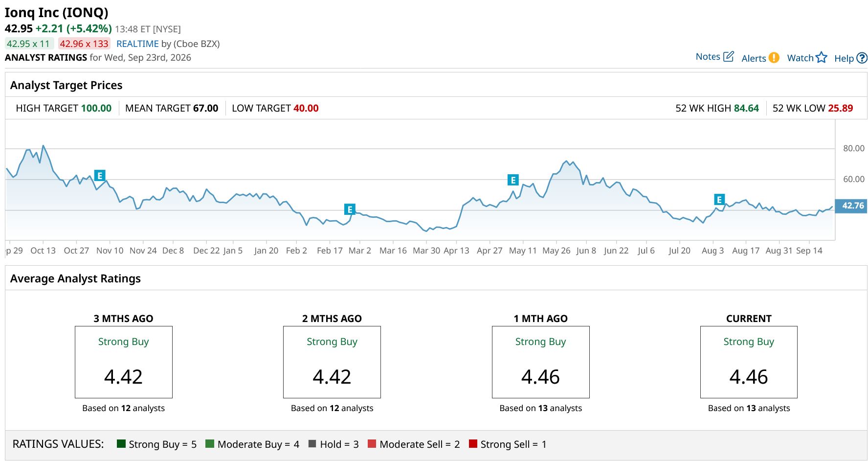
Task: Click the Notes link
Action: click(x=708, y=57)
